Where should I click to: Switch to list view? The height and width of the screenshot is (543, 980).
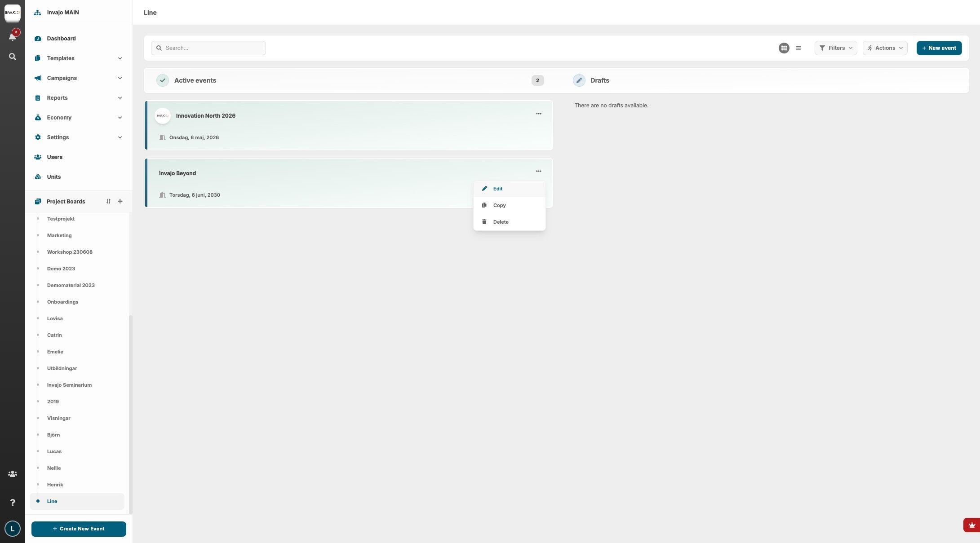[x=798, y=48]
